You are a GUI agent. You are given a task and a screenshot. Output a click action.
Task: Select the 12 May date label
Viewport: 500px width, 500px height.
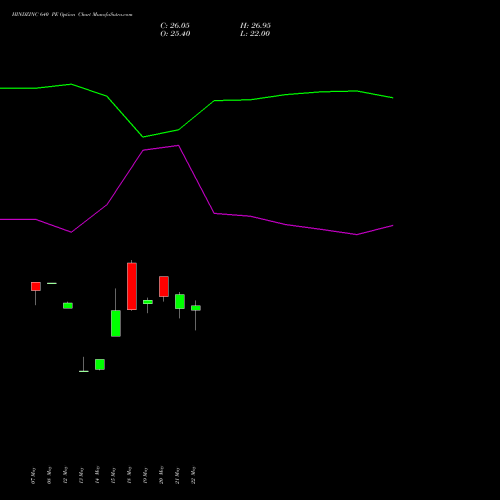[65, 476]
